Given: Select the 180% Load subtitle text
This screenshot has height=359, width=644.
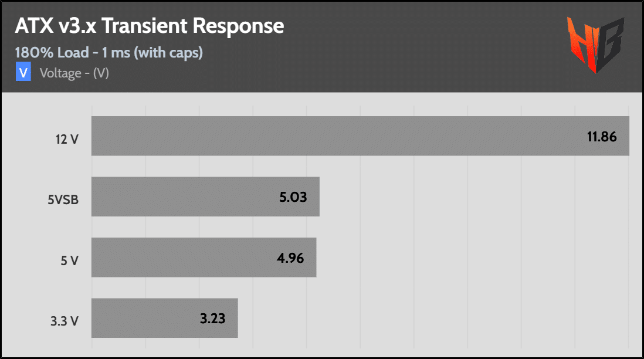Looking at the screenshot, I should (109, 53).
